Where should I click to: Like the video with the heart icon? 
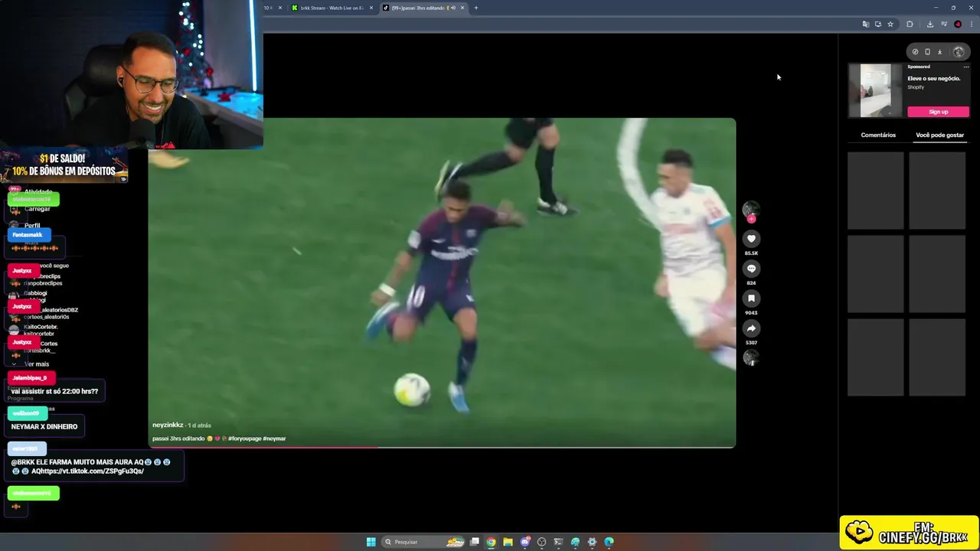coord(751,239)
